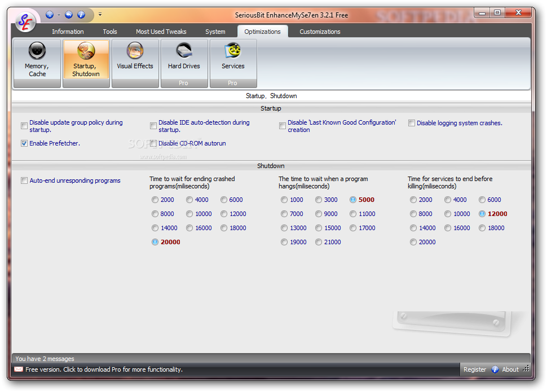Viewport: 547px width, 392px height.
Task: Set program hang wait time to 21000
Action: coord(319,242)
